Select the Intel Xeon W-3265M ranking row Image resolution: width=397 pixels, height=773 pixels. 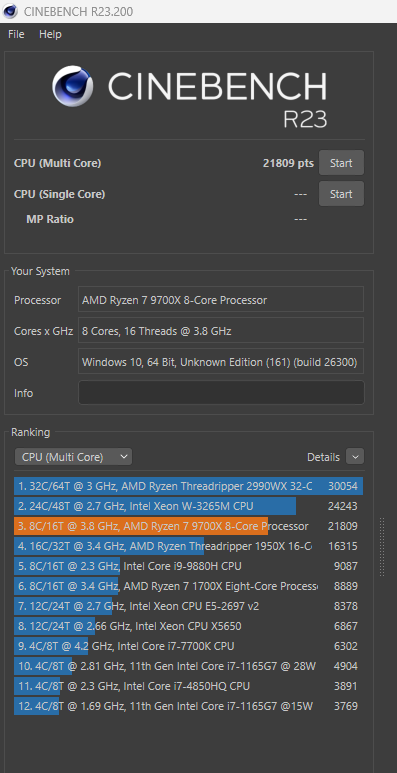188,506
